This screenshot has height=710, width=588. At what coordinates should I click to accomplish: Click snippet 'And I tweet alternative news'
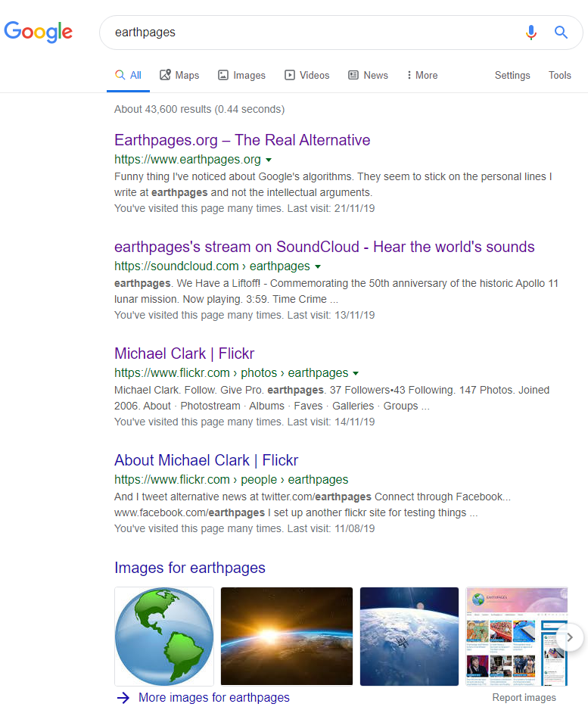click(x=313, y=504)
